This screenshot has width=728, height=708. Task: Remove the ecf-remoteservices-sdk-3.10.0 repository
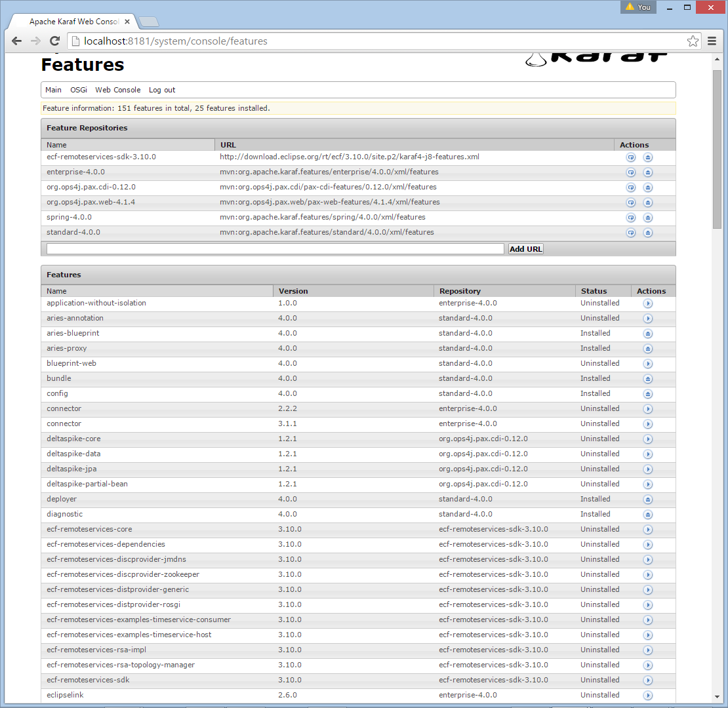click(648, 157)
